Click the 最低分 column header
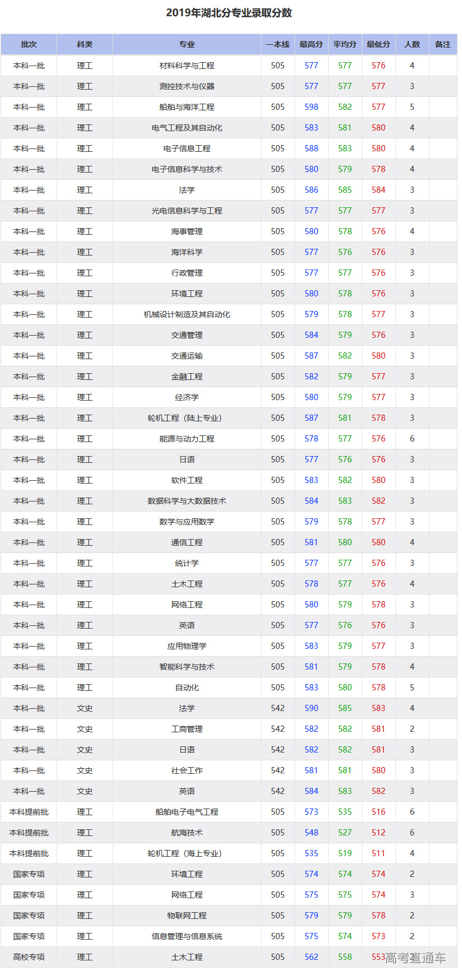The height and width of the screenshot is (980, 462). (379, 44)
